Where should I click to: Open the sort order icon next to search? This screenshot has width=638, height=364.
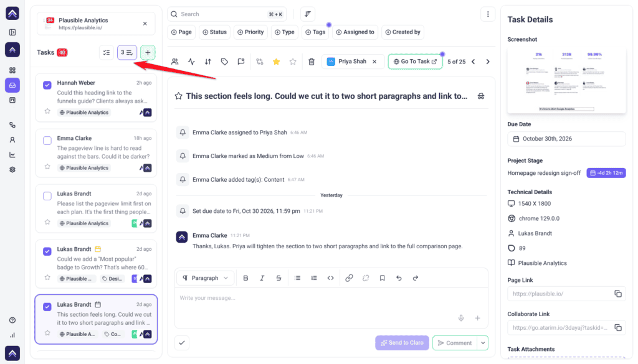click(308, 14)
